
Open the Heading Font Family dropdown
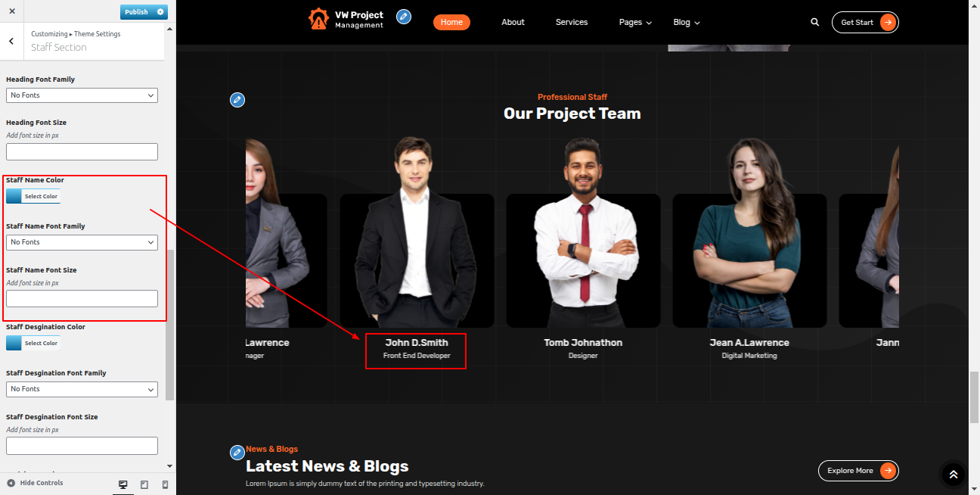(82, 95)
